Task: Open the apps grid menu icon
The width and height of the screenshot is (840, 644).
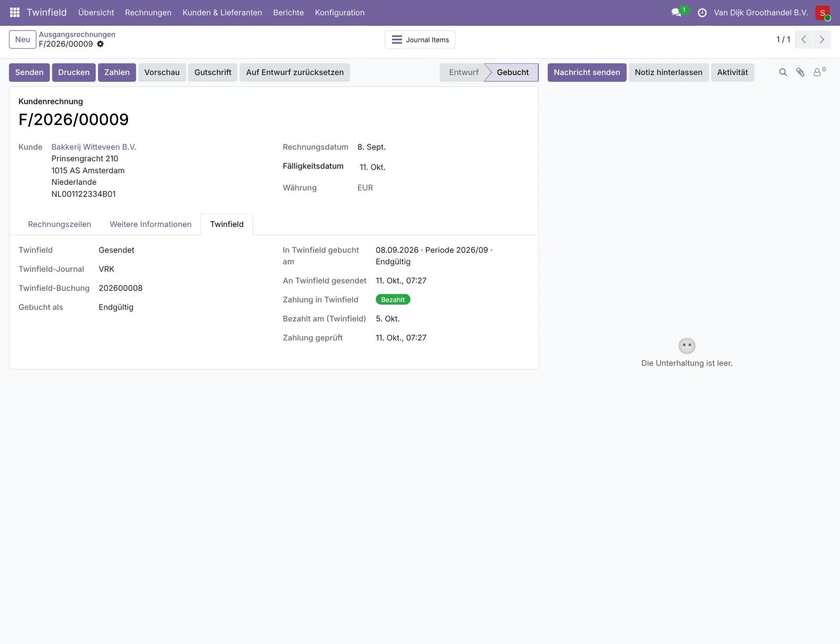Action: (x=15, y=12)
